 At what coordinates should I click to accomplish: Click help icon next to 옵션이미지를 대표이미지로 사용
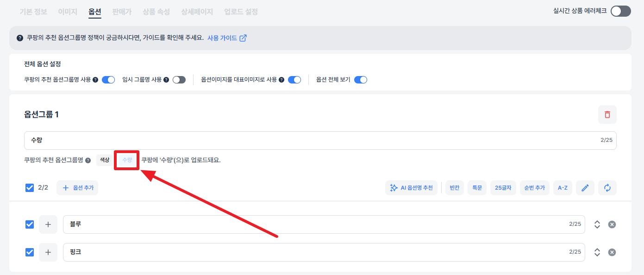[x=281, y=80]
